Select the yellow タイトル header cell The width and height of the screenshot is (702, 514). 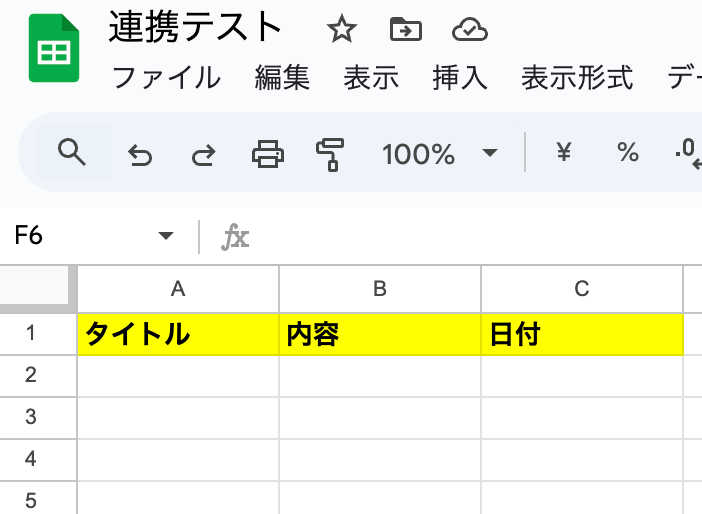pos(178,334)
